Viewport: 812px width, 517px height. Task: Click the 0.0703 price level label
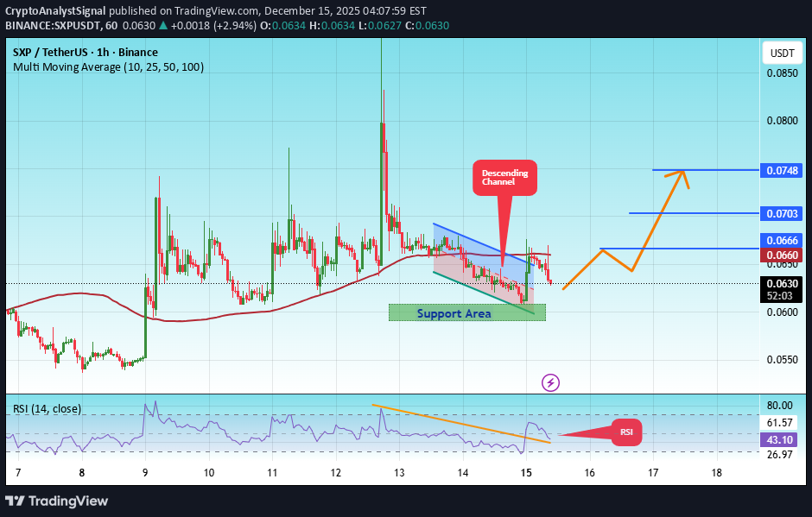(781, 213)
